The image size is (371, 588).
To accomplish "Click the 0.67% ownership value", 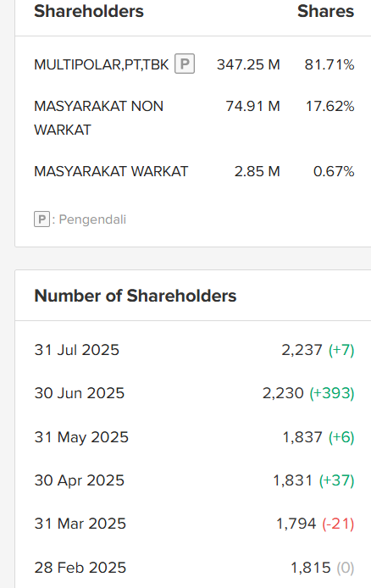I will tap(334, 171).
